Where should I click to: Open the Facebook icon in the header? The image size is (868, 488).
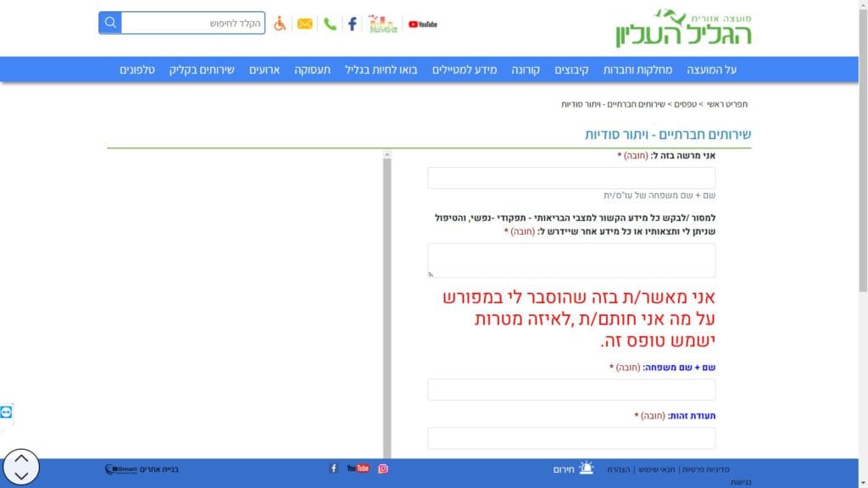point(352,24)
